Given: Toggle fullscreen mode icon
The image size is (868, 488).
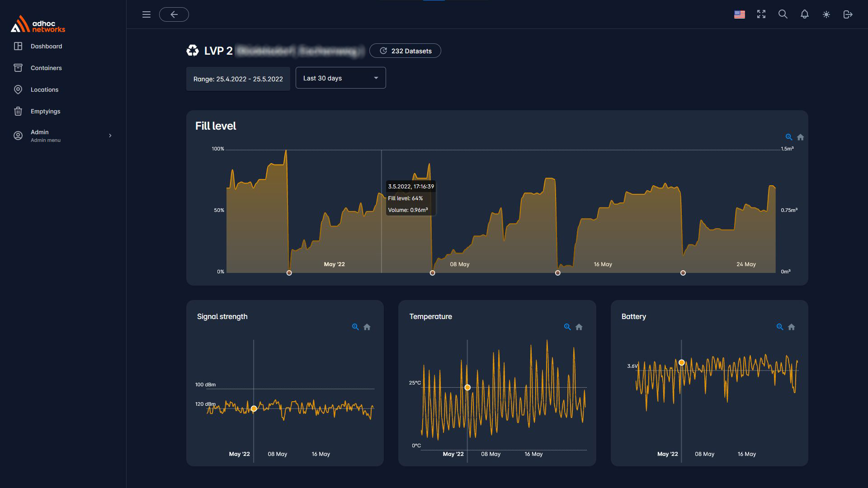Looking at the screenshot, I should point(761,14).
